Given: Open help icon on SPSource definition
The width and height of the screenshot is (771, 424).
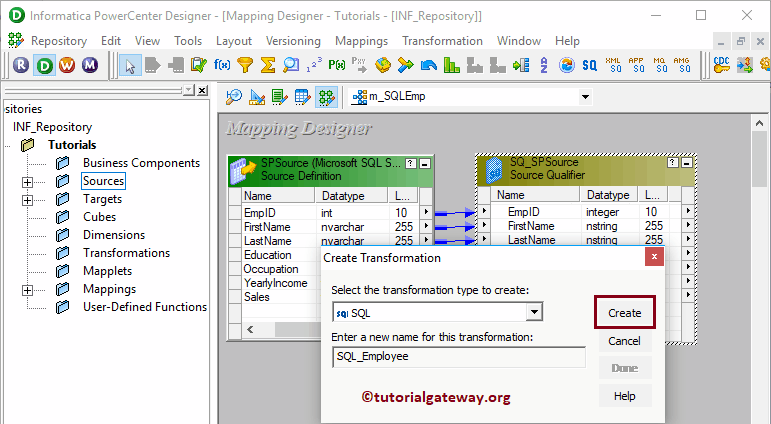Looking at the screenshot, I should (x=411, y=163).
